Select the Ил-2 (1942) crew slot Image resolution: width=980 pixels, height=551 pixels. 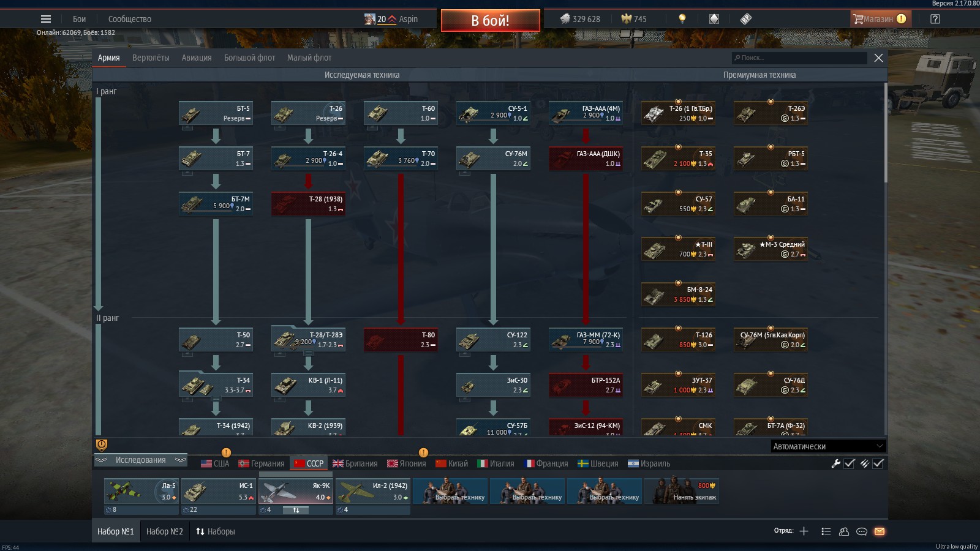[373, 491]
